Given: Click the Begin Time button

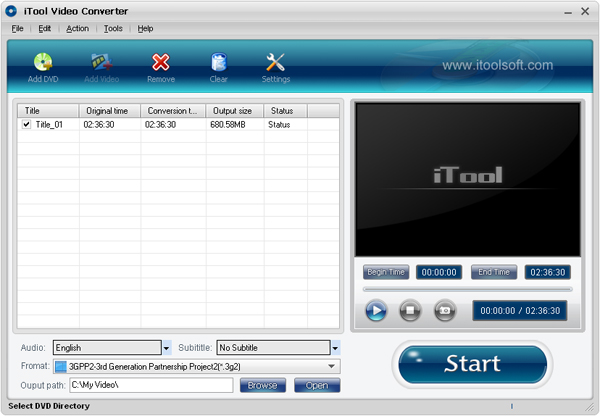Looking at the screenshot, I should pyautogui.click(x=386, y=272).
